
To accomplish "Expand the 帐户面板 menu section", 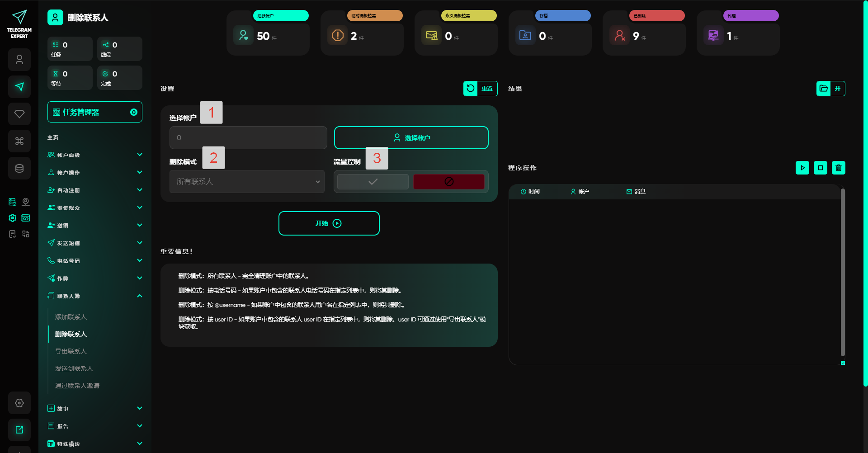I will [x=95, y=155].
